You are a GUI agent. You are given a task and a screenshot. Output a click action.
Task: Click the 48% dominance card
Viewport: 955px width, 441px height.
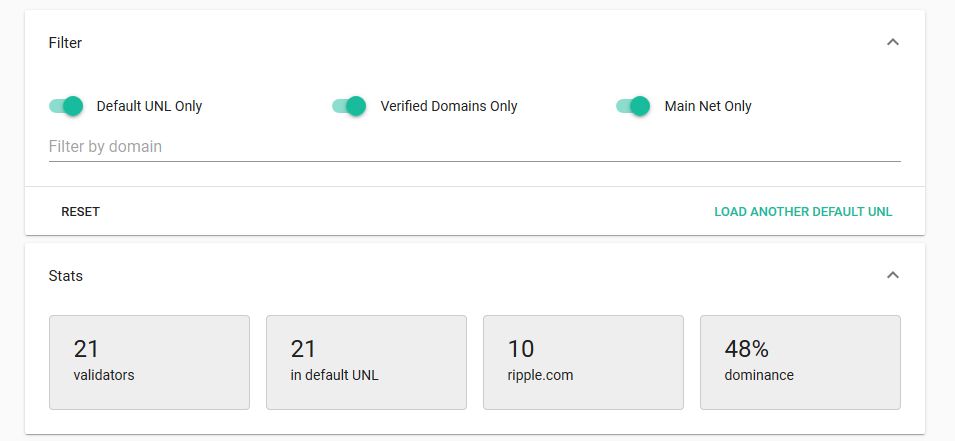pyautogui.click(x=800, y=362)
